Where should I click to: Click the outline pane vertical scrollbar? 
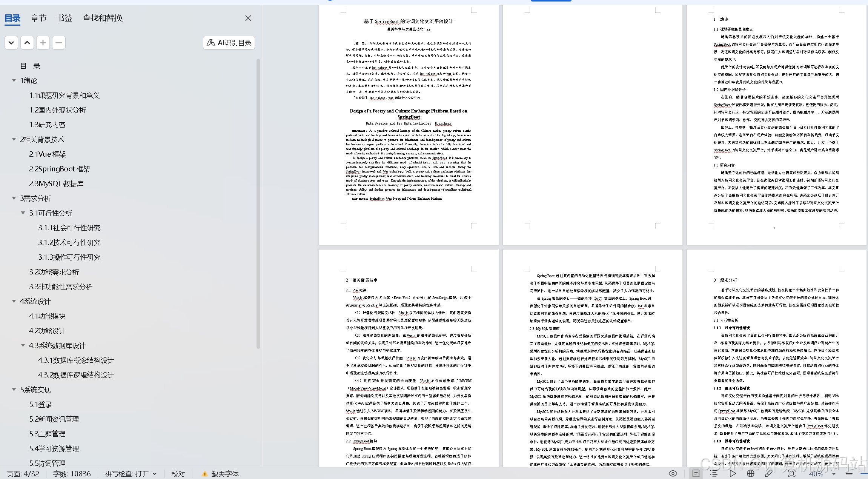point(258,204)
